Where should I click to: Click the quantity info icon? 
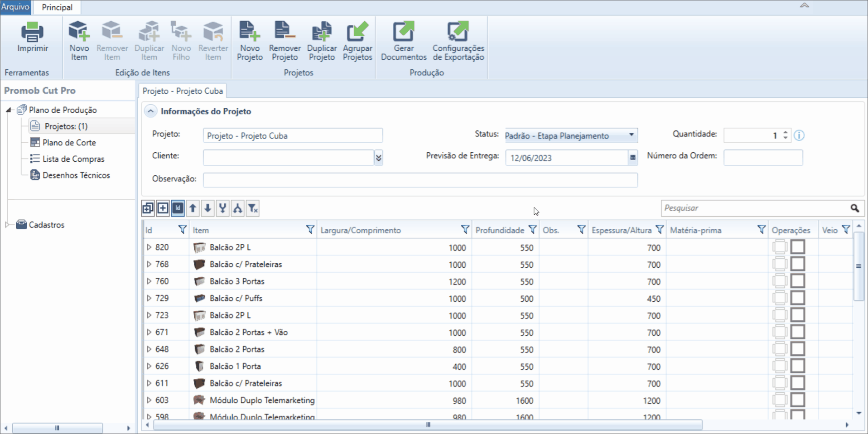point(799,135)
